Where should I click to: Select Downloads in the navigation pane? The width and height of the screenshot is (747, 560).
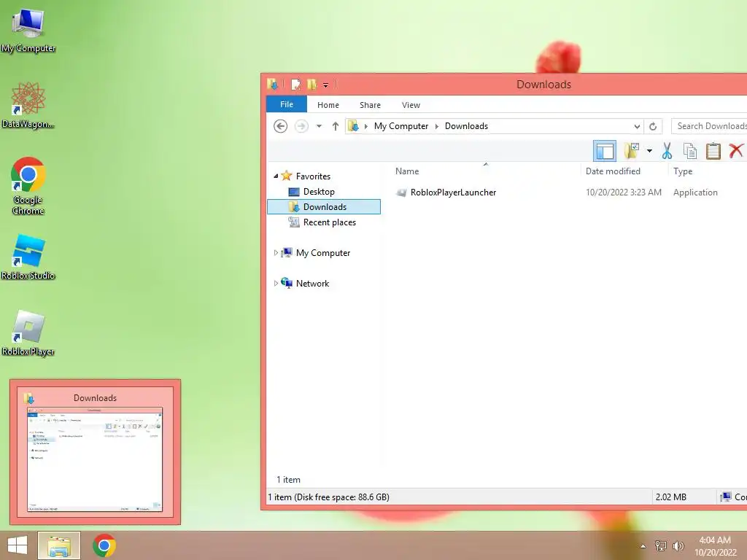[x=324, y=206]
